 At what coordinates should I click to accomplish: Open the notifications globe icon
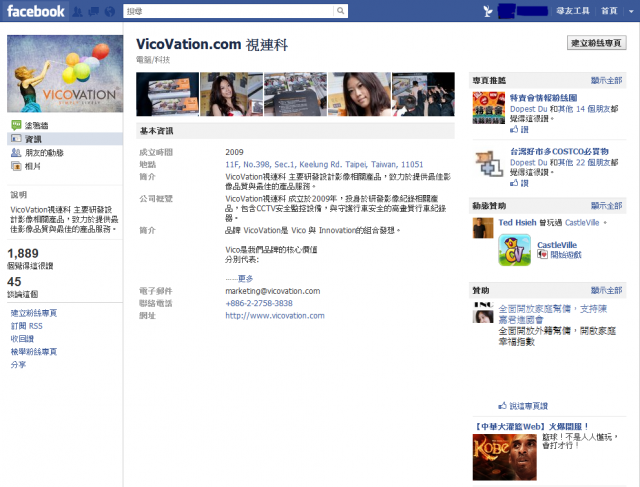(109, 11)
